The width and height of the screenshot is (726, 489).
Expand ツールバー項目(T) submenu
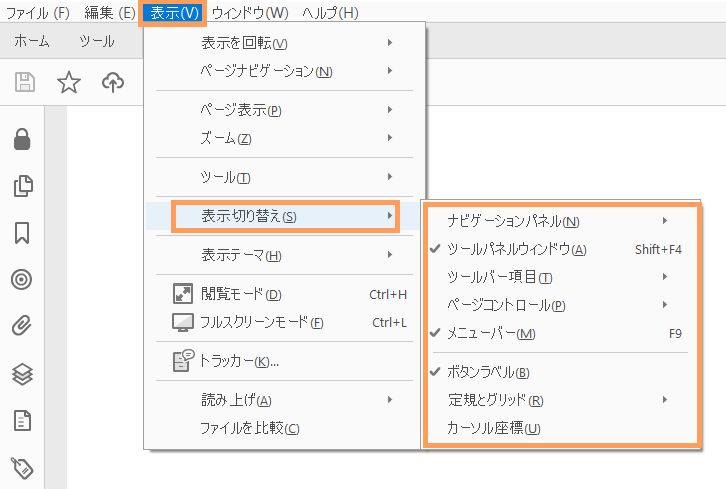click(560, 277)
